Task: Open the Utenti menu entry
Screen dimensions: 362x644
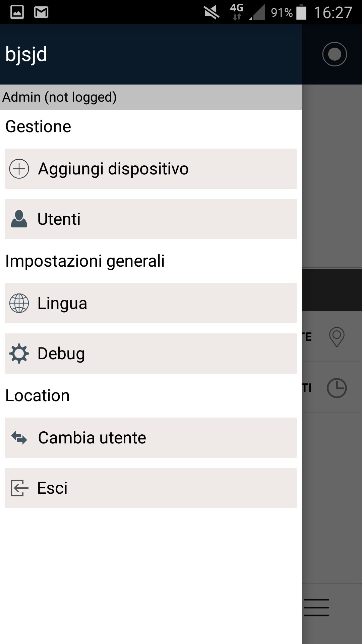Action: pyautogui.click(x=151, y=219)
